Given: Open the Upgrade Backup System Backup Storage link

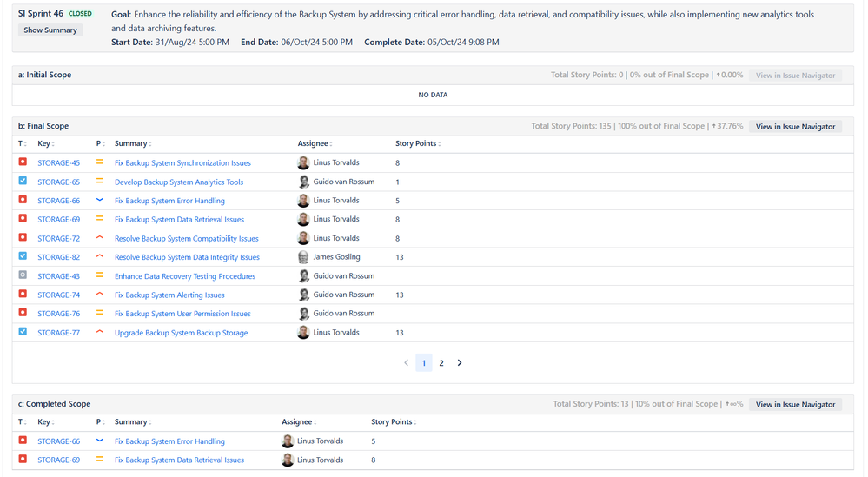Looking at the screenshot, I should 181,333.
